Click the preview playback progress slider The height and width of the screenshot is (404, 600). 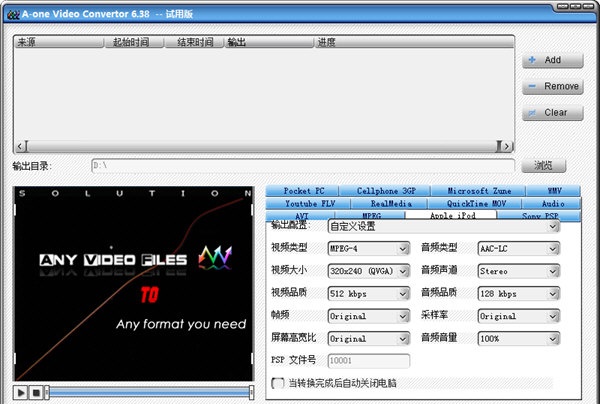[149, 392]
